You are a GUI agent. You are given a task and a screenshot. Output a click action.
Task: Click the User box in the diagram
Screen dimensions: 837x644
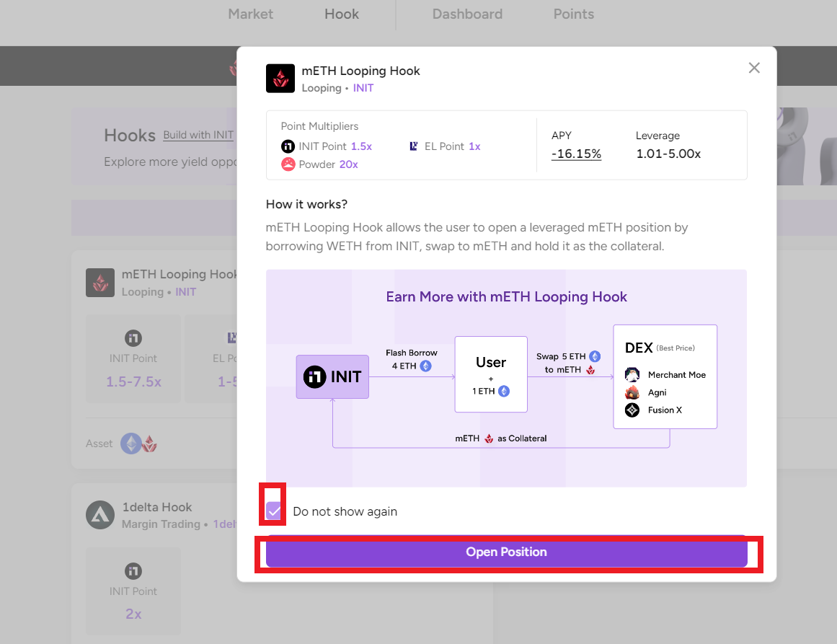[491, 374]
